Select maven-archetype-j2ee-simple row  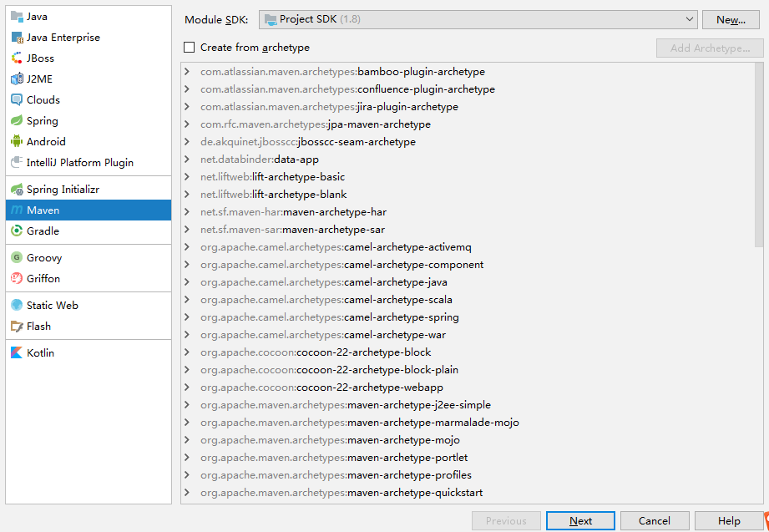point(468,405)
